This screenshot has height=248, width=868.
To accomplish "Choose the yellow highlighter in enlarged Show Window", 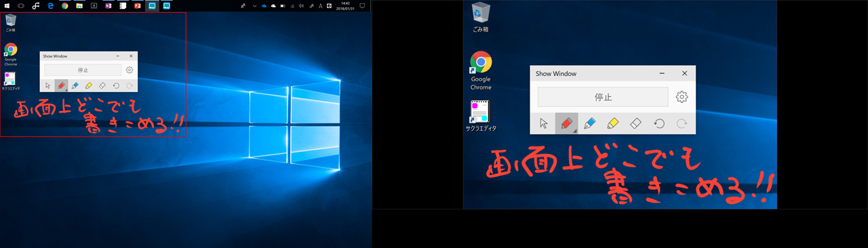I will click(612, 123).
